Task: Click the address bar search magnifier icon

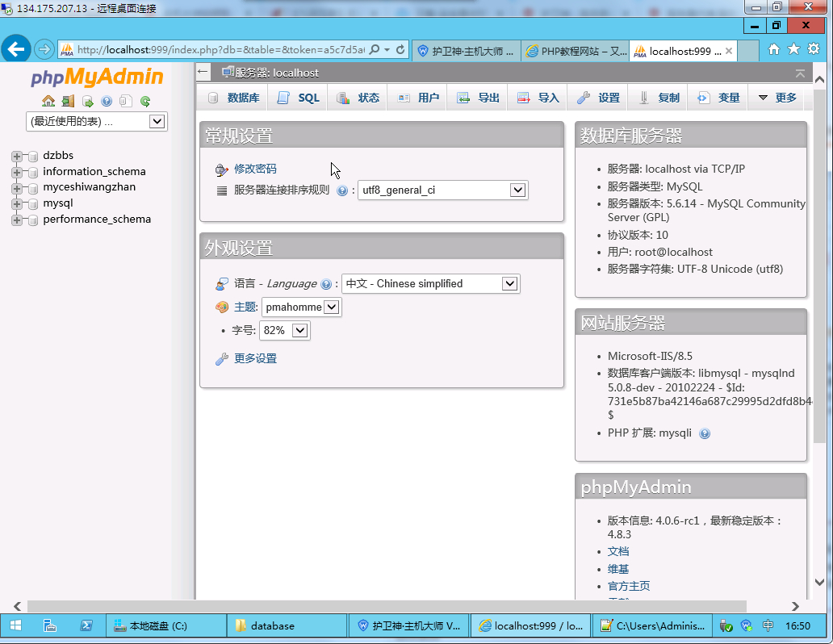Action: coord(375,49)
